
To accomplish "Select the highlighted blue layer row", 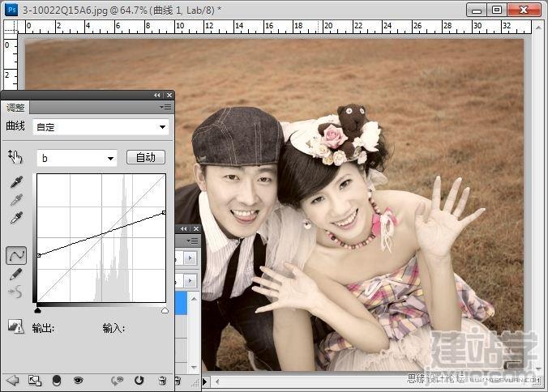I will (x=181, y=304).
